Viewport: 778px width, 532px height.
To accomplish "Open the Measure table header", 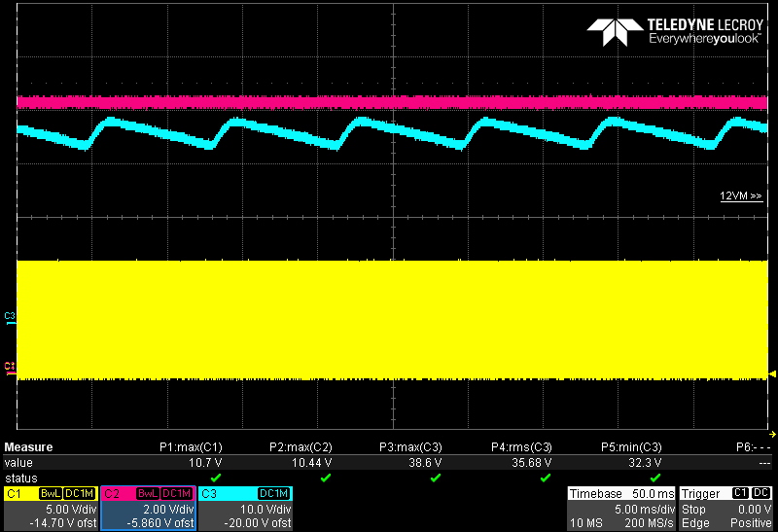I will click(x=28, y=447).
